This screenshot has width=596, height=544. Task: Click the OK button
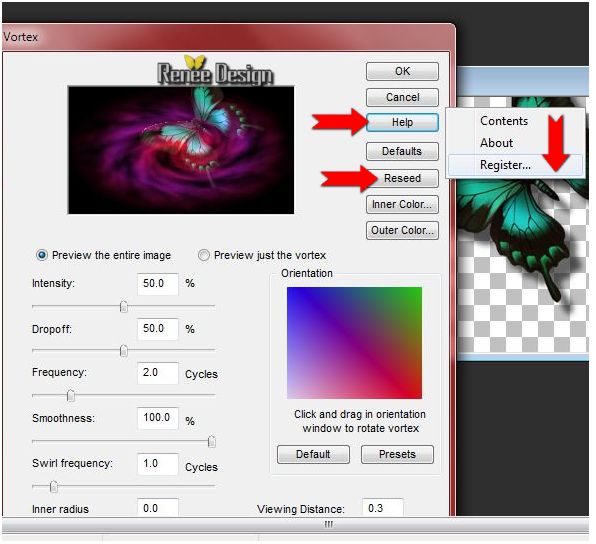tap(402, 71)
